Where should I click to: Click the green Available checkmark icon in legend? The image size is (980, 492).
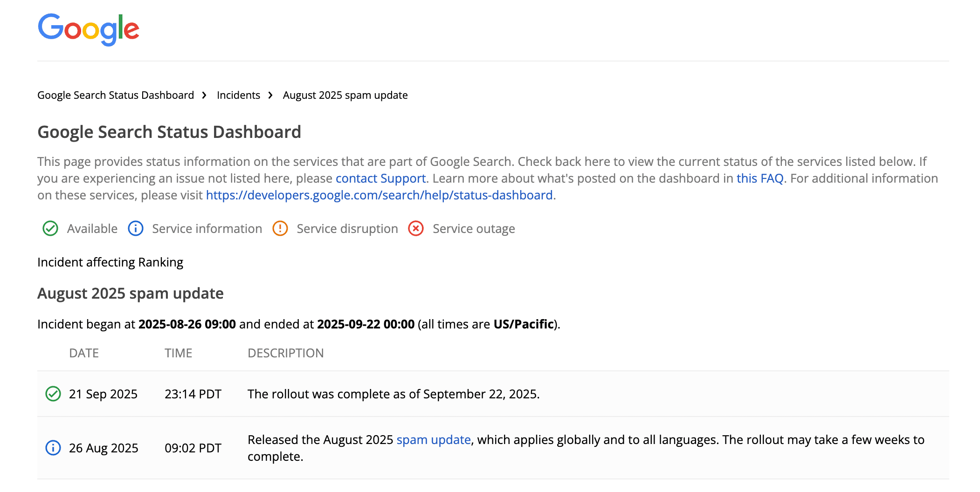coord(50,229)
